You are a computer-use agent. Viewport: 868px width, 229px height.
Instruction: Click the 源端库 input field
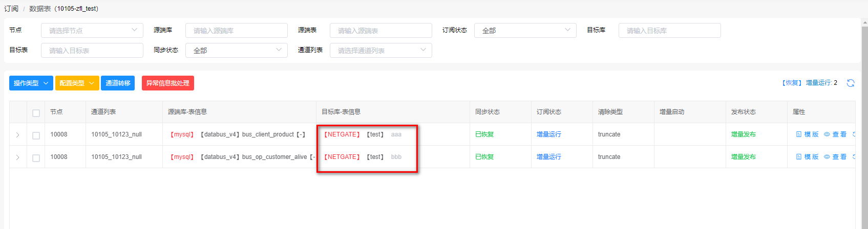click(x=236, y=31)
